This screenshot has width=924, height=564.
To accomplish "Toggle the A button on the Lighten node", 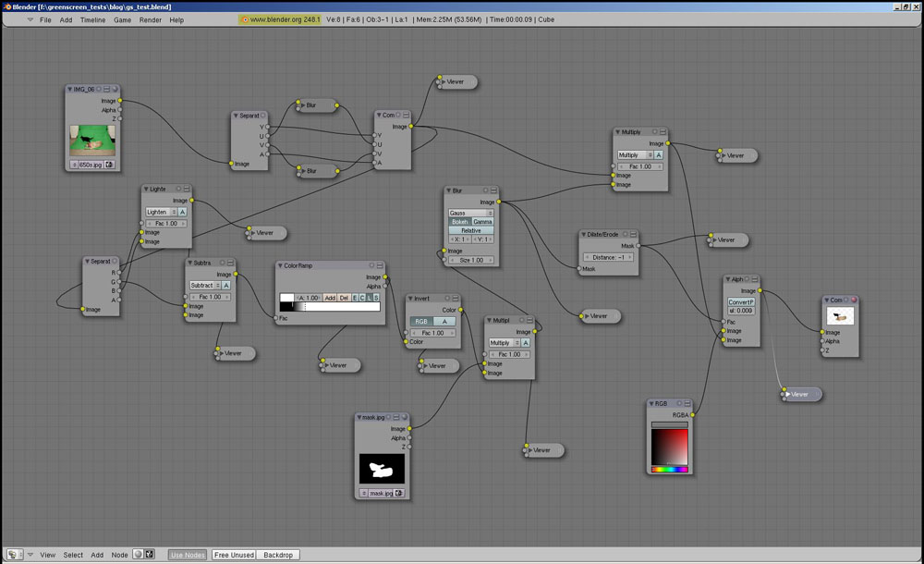I will tap(182, 212).
